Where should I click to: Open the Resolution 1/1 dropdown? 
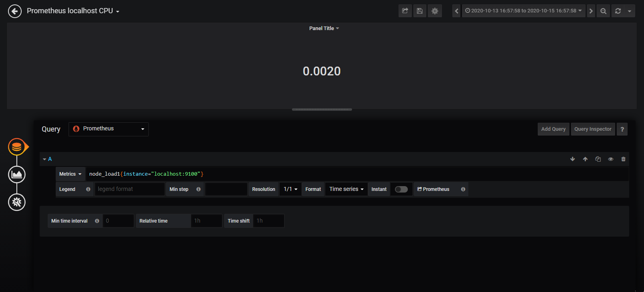coord(290,189)
